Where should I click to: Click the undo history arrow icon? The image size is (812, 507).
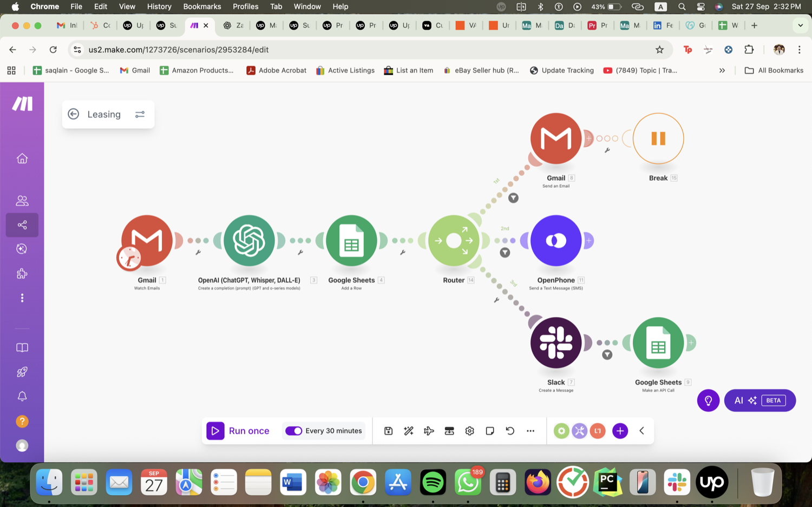click(510, 431)
